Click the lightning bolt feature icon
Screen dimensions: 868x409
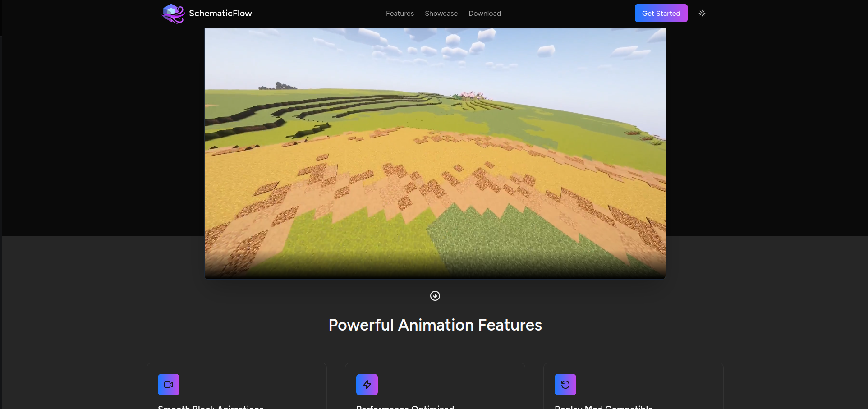click(x=367, y=385)
